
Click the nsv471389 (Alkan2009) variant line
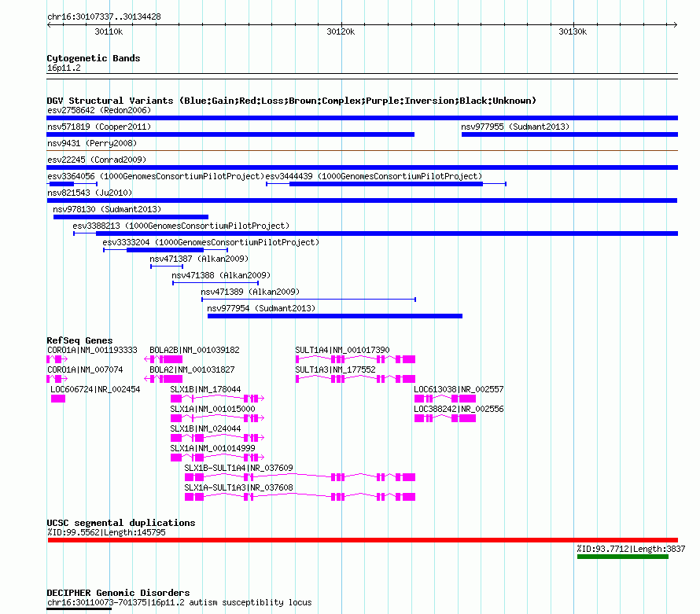point(309,300)
